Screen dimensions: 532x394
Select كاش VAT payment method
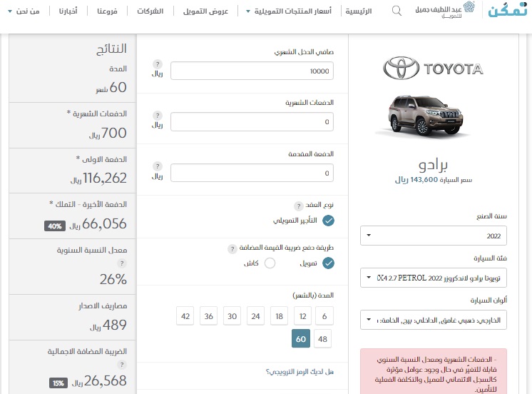coord(270,263)
